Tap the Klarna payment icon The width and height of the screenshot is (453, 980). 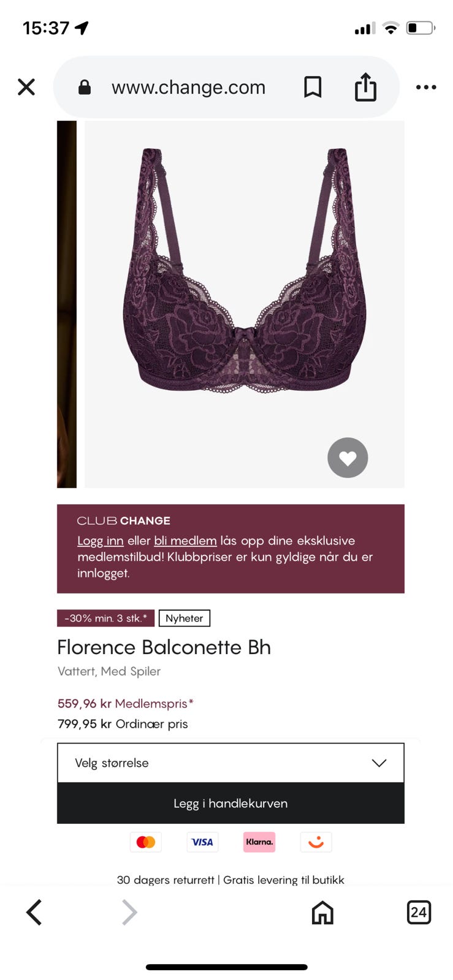pyautogui.click(x=259, y=842)
